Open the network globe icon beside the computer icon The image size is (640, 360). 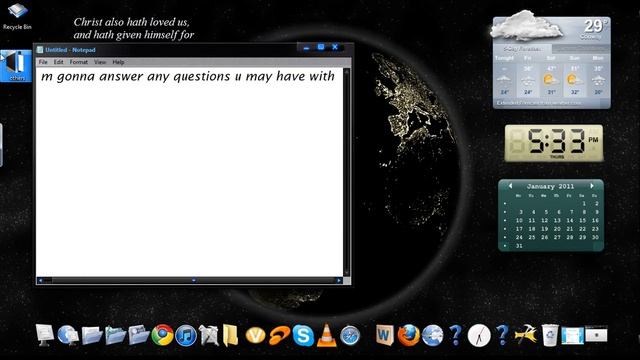point(68,336)
